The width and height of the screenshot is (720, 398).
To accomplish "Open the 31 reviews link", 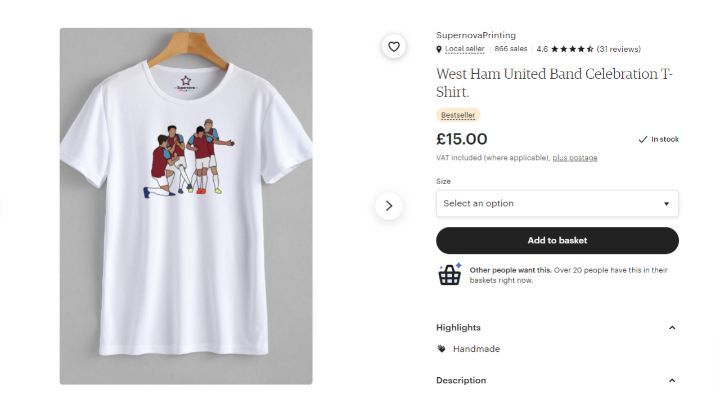I will [619, 49].
